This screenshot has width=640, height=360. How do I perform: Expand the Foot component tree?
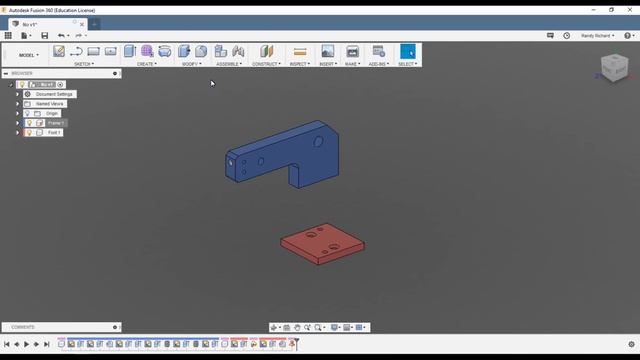point(18,133)
